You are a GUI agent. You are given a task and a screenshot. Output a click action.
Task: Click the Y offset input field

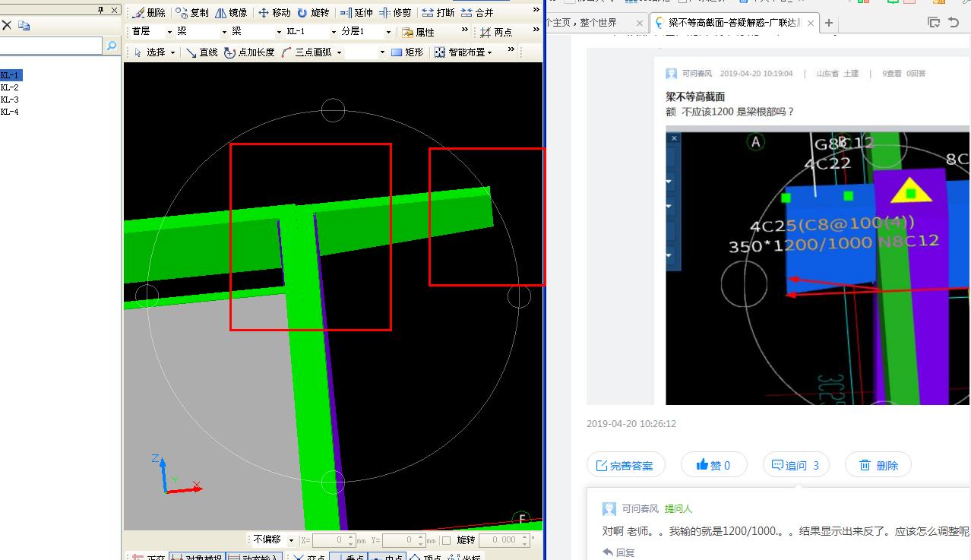pyautogui.click(x=403, y=540)
